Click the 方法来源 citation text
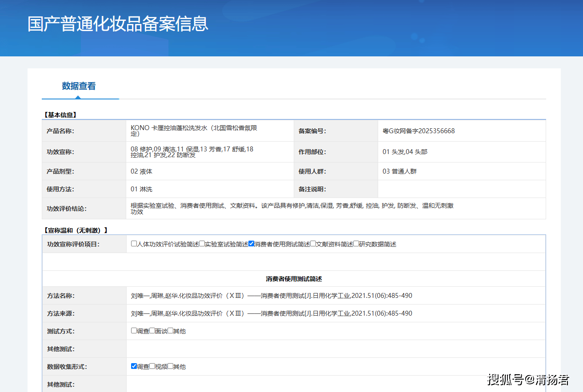The width and height of the screenshot is (583, 392). point(272,313)
